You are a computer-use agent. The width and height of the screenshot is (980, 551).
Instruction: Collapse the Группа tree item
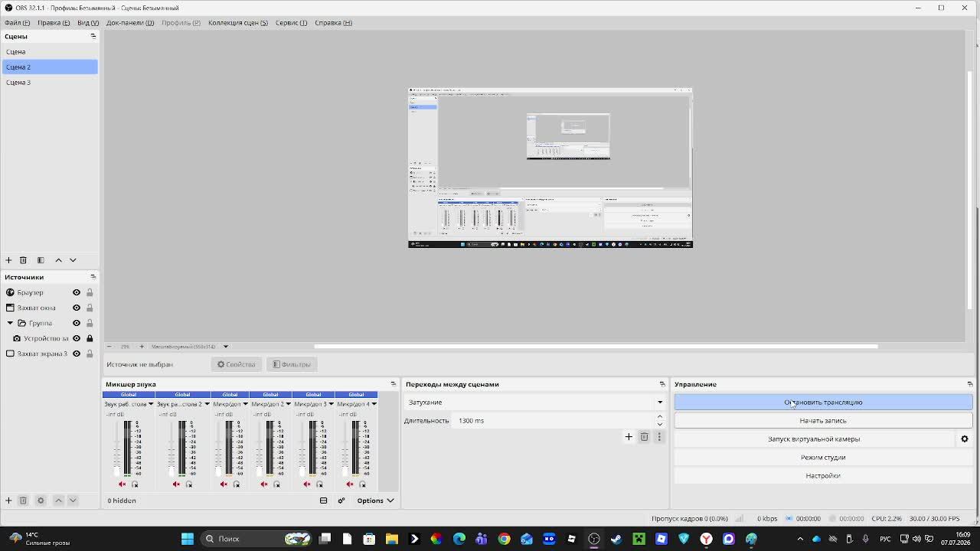pos(10,323)
